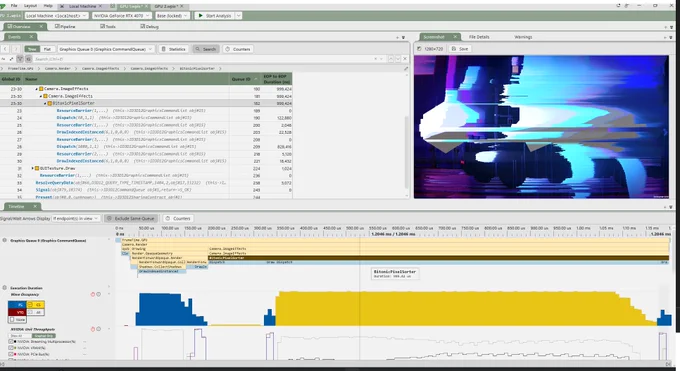Toggle the filter icon in search bar
Viewport: 680px width, 371px height.
[x=20, y=59]
